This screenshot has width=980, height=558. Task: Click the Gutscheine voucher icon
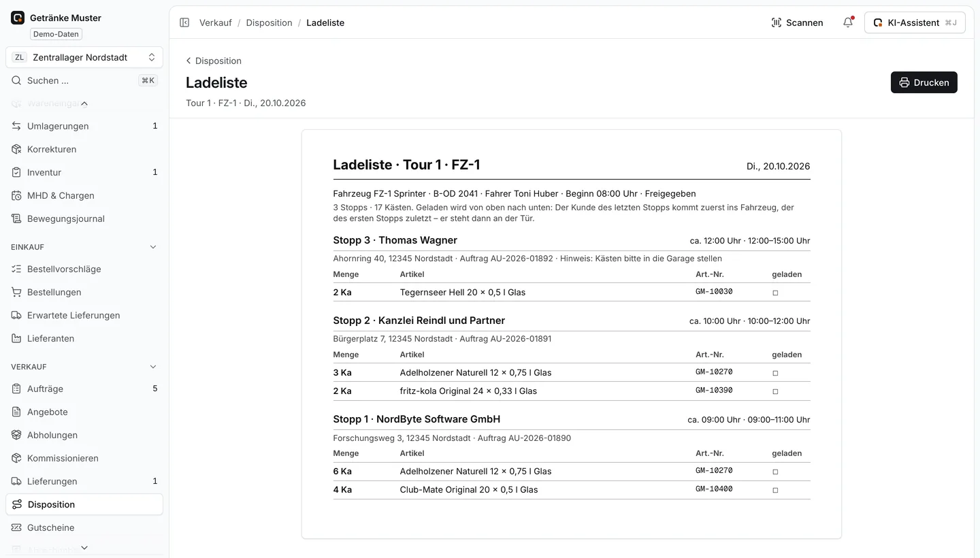click(16, 527)
